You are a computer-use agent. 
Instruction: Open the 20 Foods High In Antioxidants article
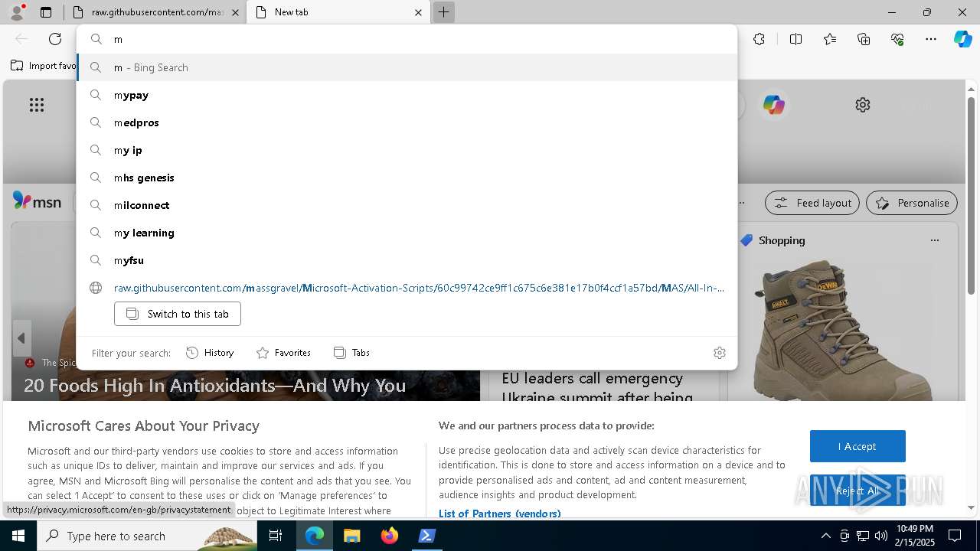pyautogui.click(x=214, y=386)
